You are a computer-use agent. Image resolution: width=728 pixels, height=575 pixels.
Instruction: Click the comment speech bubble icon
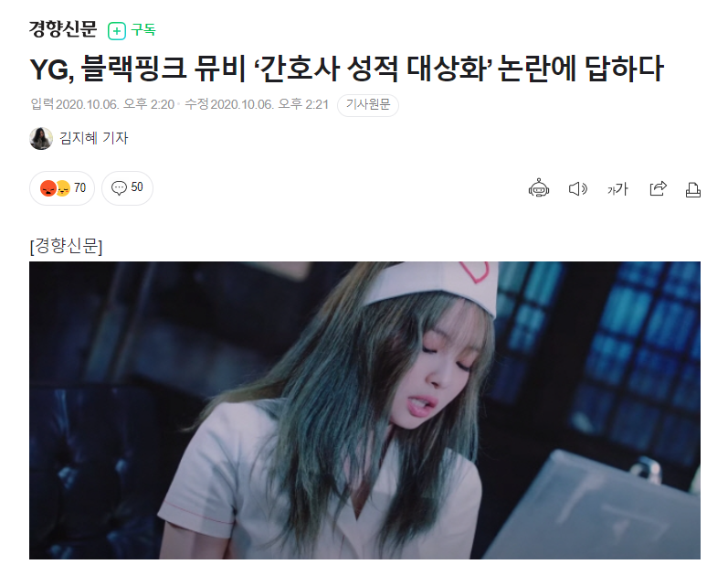pyautogui.click(x=119, y=187)
